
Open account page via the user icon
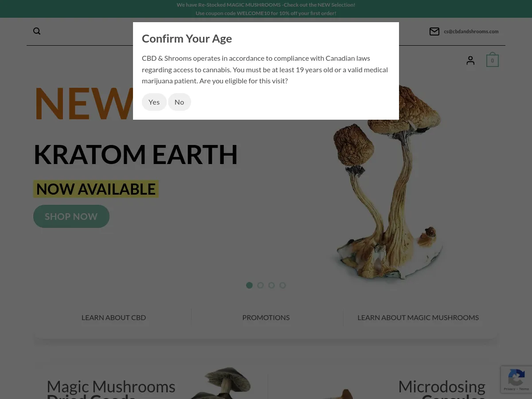[470, 60]
